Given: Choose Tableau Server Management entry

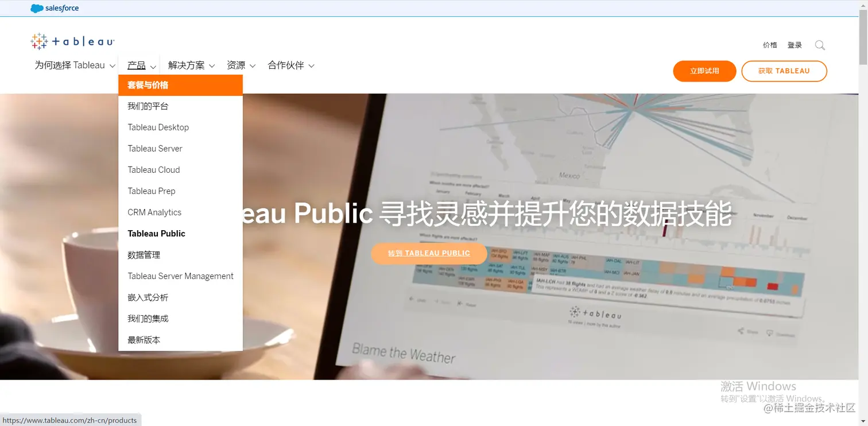Looking at the screenshot, I should click(x=180, y=276).
